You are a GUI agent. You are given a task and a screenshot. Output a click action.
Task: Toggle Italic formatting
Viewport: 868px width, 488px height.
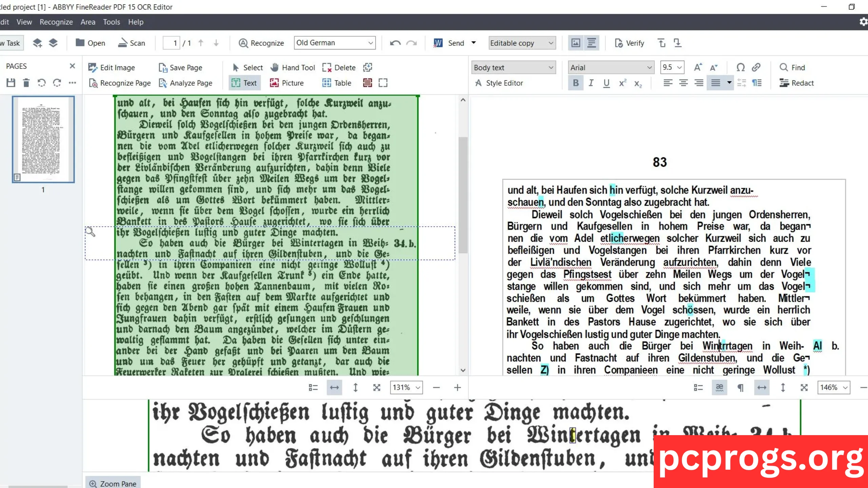591,83
